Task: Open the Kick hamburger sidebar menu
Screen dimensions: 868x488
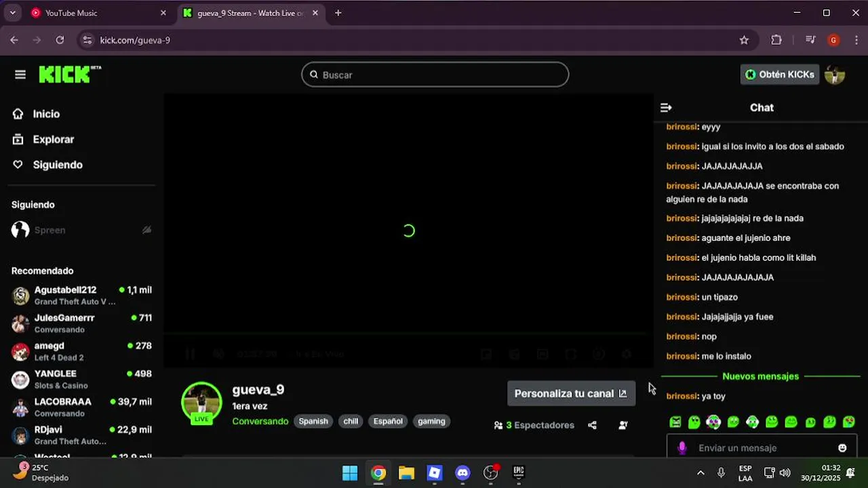Action: tap(20, 75)
